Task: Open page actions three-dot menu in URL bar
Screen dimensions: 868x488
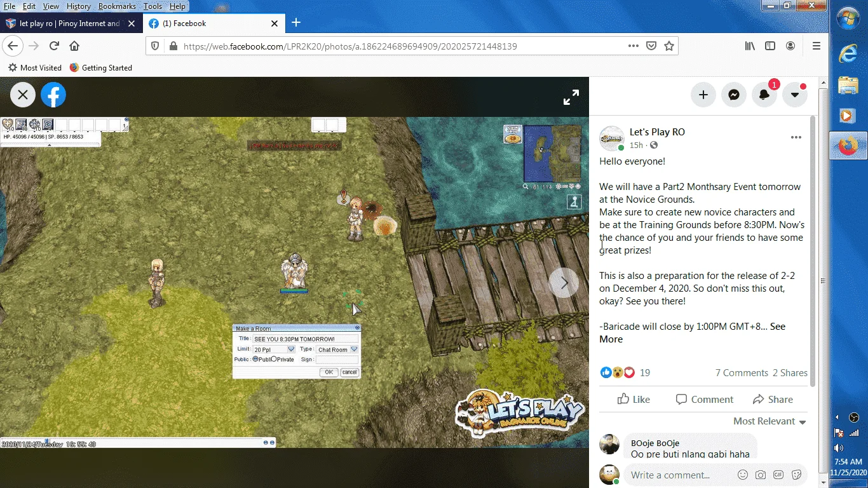Action: coord(634,46)
